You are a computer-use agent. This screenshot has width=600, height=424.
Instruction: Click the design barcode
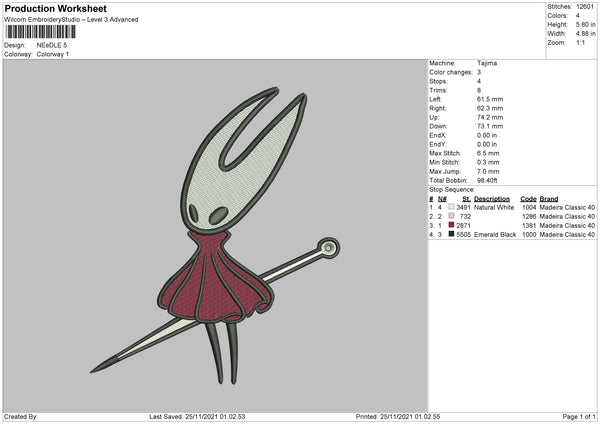point(42,33)
